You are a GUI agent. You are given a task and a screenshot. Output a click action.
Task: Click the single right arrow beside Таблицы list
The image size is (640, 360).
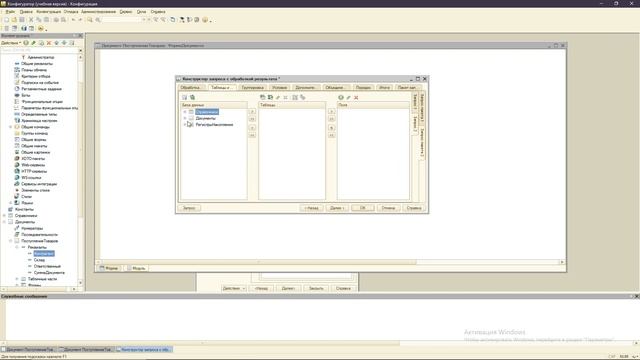(x=331, y=111)
